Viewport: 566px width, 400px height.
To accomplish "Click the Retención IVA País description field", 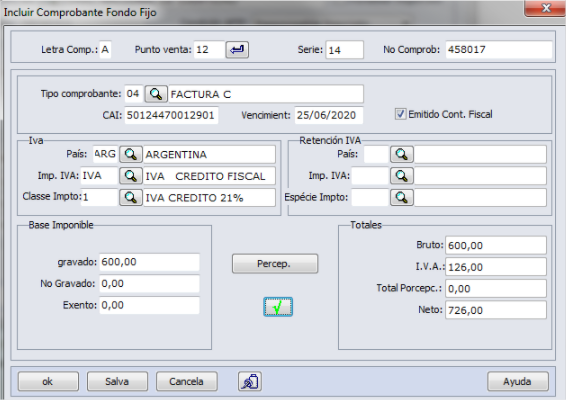I will pos(480,155).
